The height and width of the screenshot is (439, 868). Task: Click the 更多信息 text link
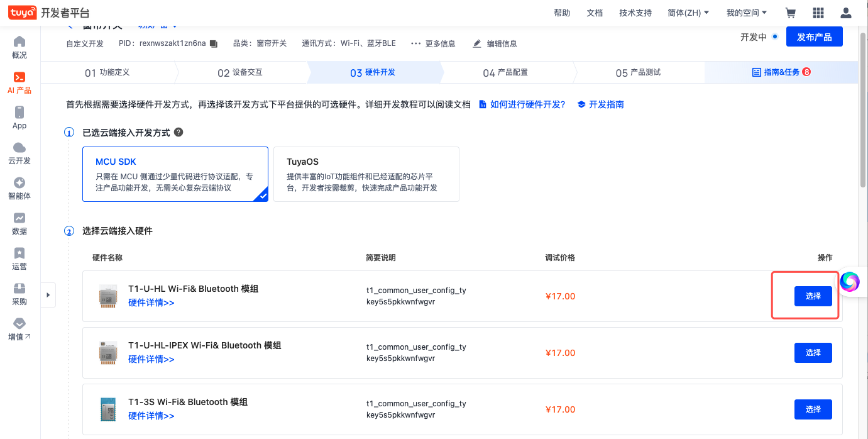pyautogui.click(x=441, y=43)
